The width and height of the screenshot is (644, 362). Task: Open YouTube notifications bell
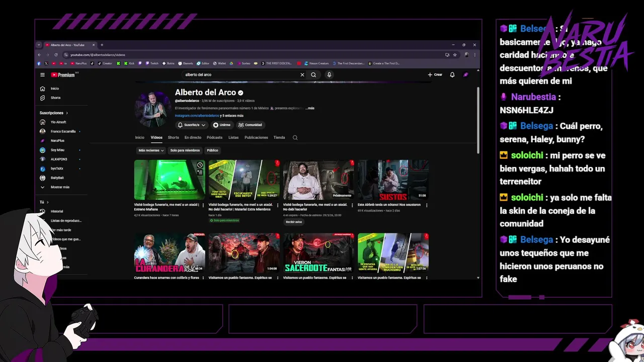[x=452, y=74]
